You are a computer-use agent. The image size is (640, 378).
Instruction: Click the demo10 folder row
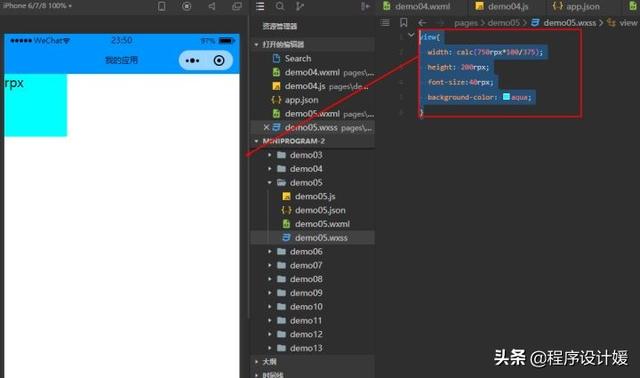(x=313, y=307)
